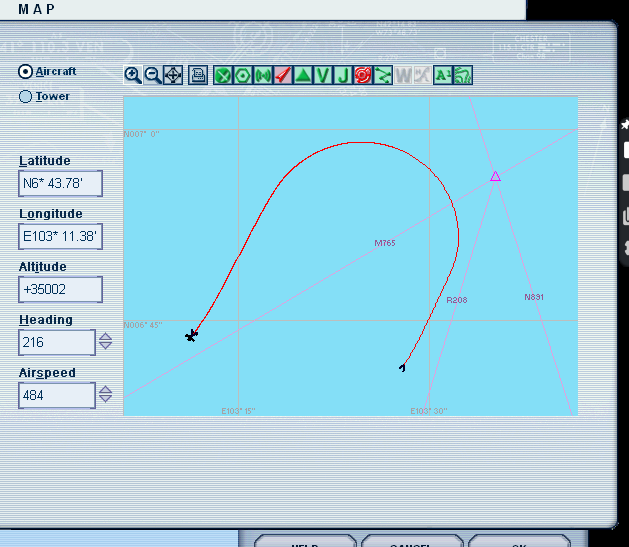Click the Longitude input field

click(x=61, y=237)
